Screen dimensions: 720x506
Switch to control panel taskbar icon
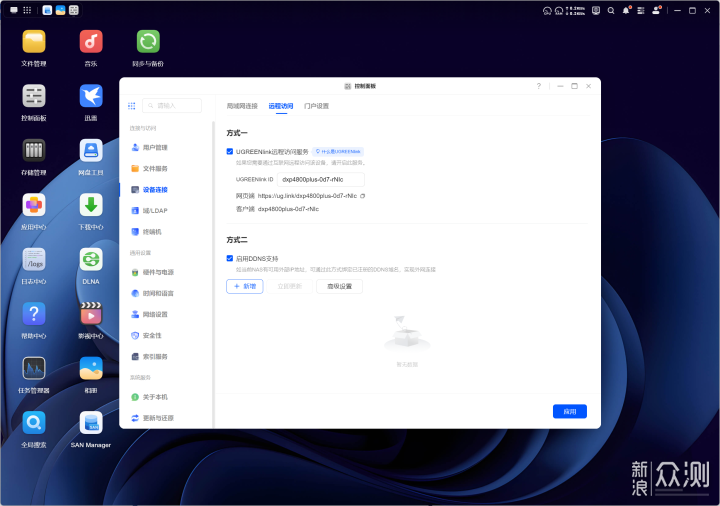73,10
